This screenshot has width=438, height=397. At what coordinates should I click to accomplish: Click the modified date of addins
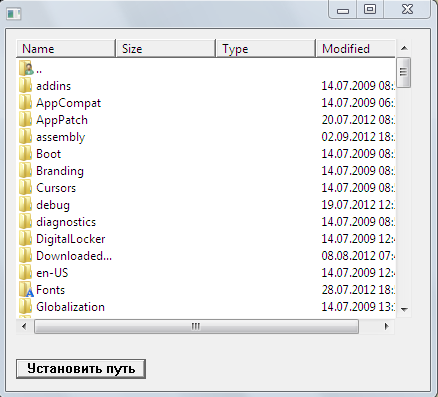tap(358, 86)
